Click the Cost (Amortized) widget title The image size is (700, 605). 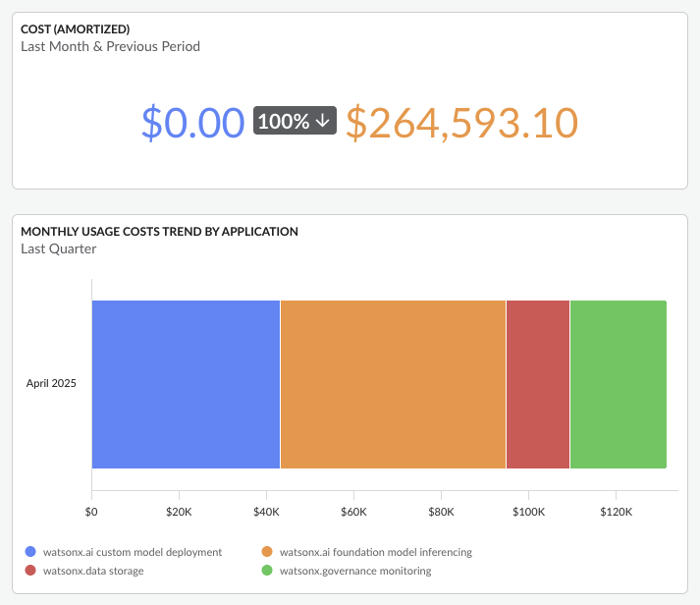[75, 29]
